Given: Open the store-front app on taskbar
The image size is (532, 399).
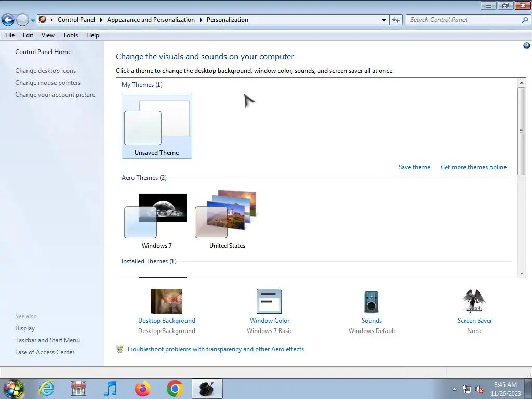Looking at the screenshot, I should pos(78,389).
